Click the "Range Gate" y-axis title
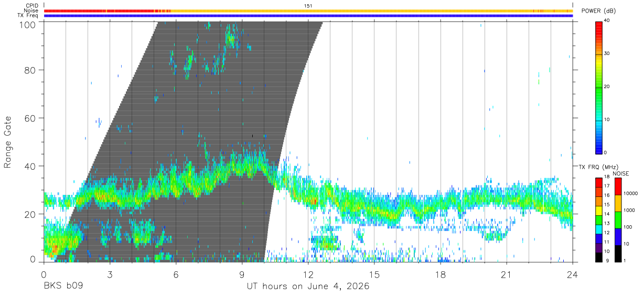This screenshot has height=297, width=644. 8,142
